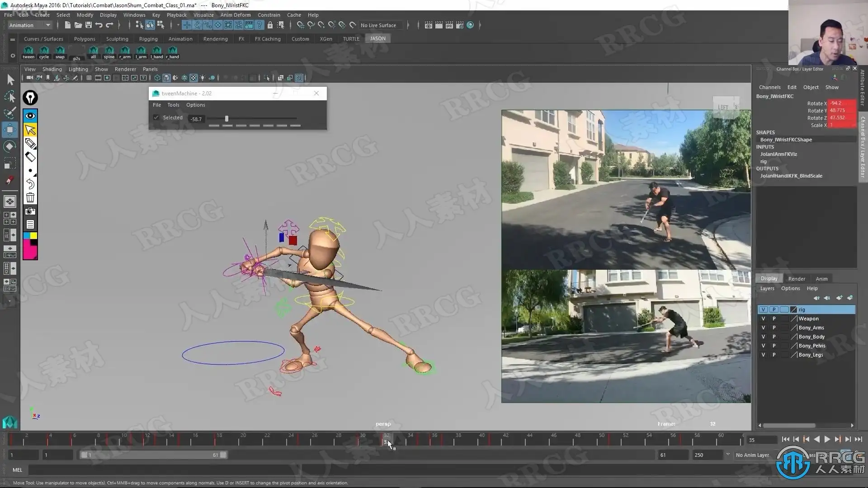
Task: Open the Animation menu set dropdown
Action: point(30,25)
